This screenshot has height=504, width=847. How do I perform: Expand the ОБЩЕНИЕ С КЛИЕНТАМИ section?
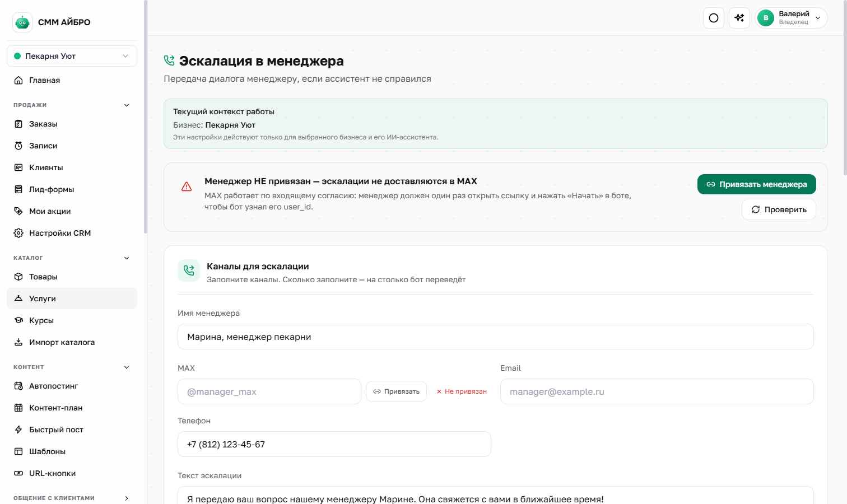(x=72, y=498)
